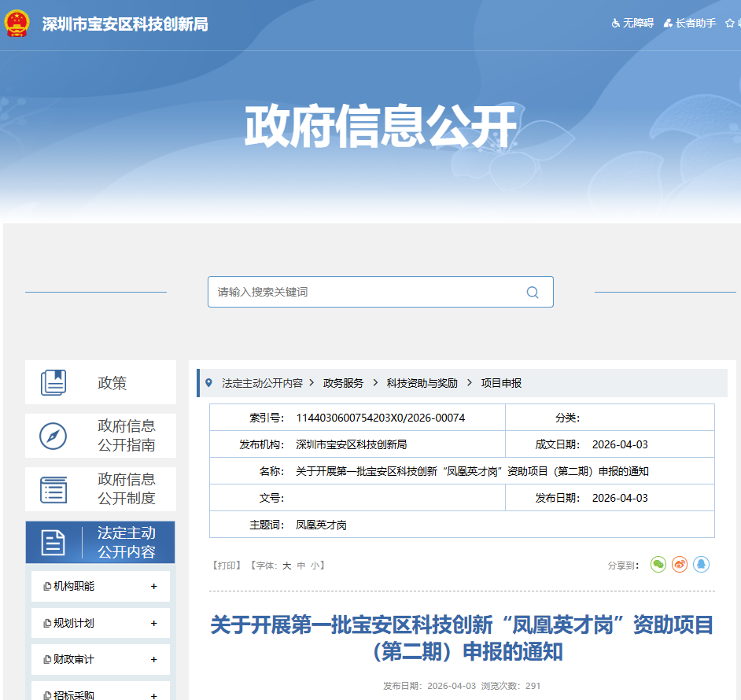Click the 政府信息公开指南 sidebar icon
Screen dimensions: 741x700
click(54, 437)
